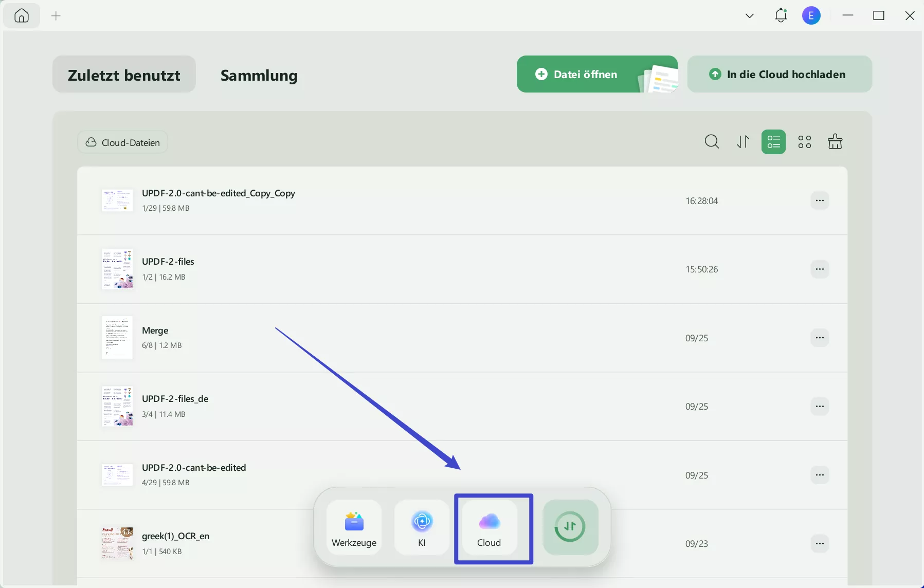The image size is (924, 588).
Task: Close the UPDF window
Action: (x=910, y=16)
